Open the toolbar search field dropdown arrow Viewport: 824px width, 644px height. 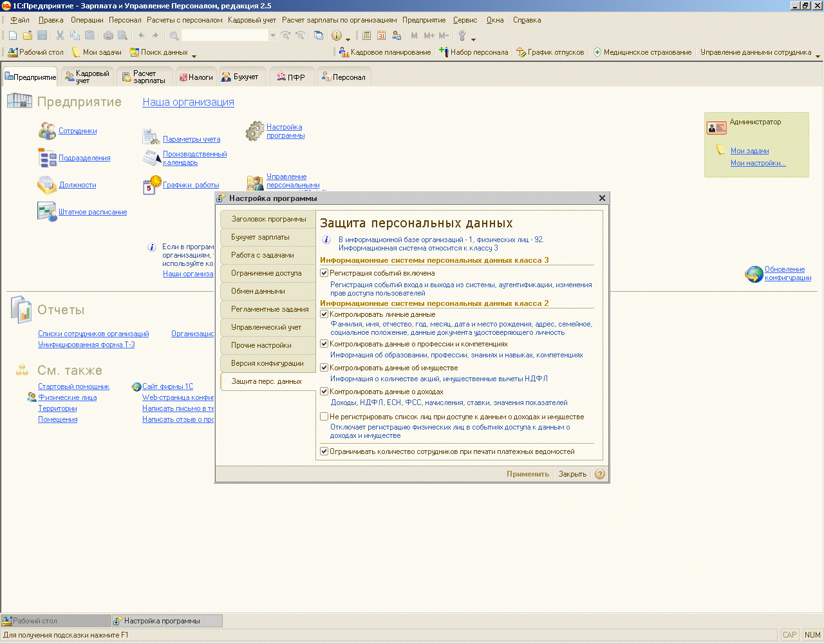(x=273, y=35)
